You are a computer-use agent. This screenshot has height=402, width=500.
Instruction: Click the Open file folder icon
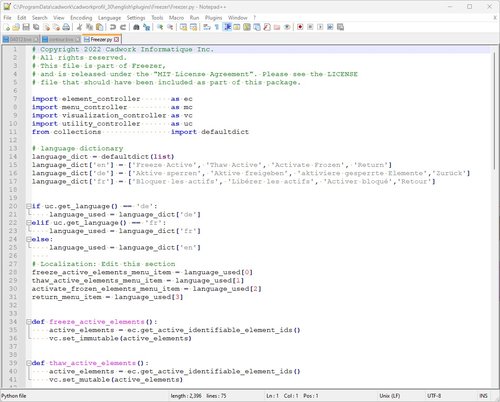pyautogui.click(x=16, y=27)
